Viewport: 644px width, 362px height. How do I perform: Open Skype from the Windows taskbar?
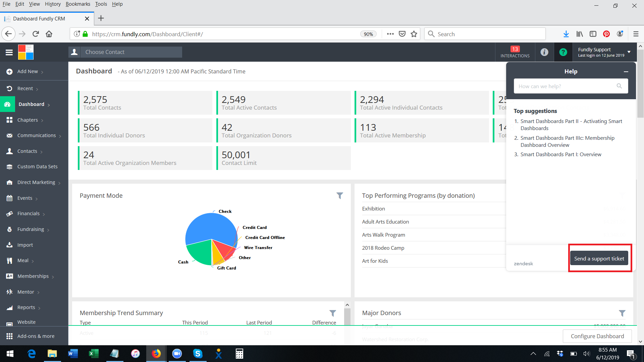[198, 354]
